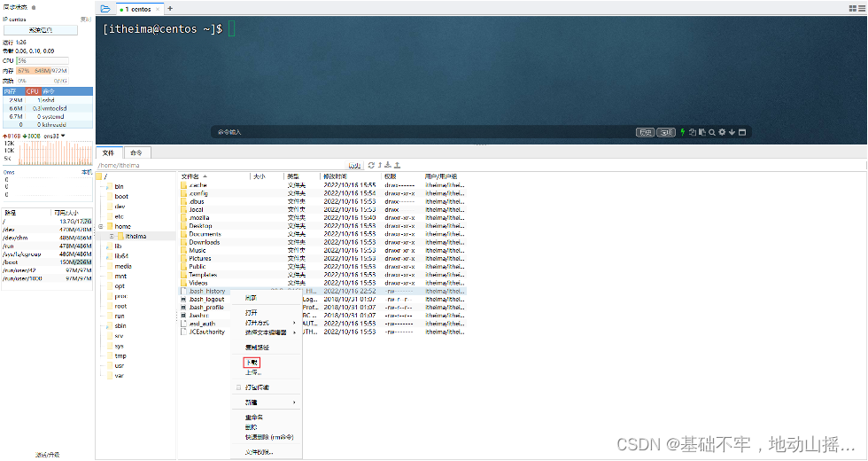Add a new terminal tab with plus

pyautogui.click(x=170, y=8)
